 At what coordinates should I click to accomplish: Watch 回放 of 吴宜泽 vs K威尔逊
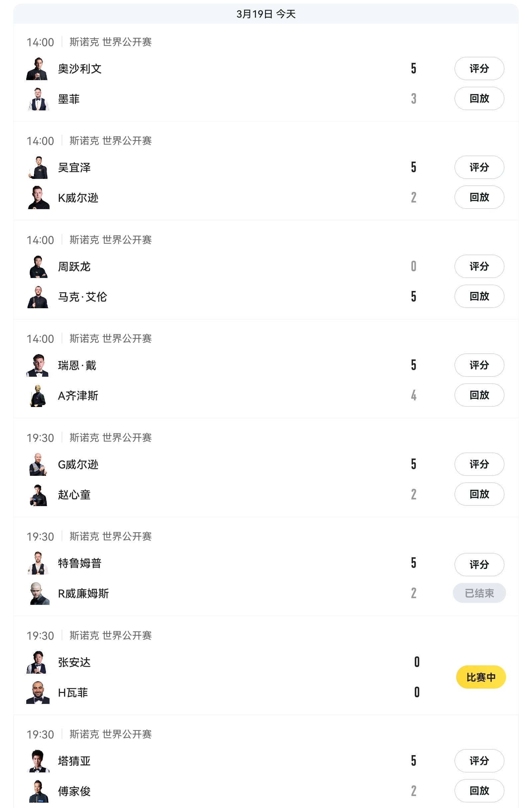pos(479,197)
